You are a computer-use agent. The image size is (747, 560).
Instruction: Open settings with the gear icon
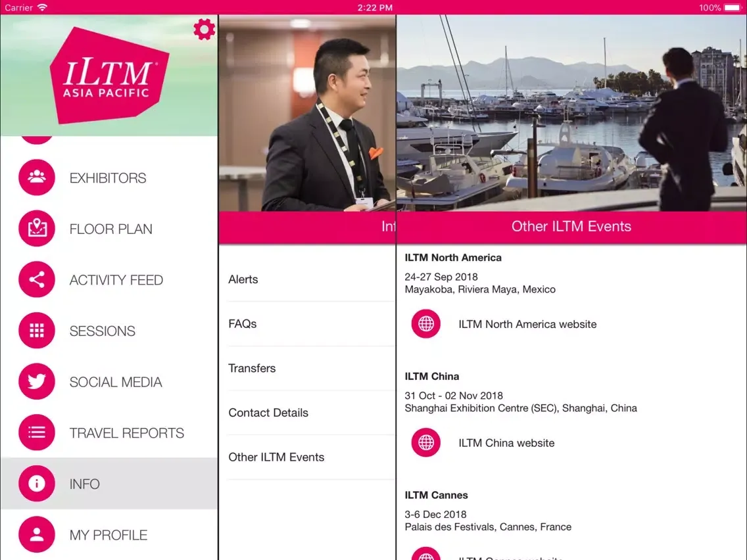(205, 30)
